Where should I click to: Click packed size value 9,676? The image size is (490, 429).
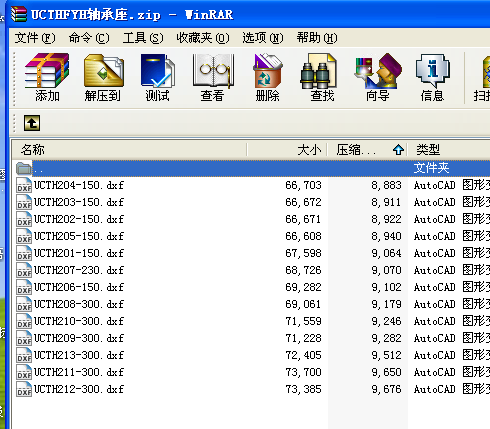tap(386, 389)
